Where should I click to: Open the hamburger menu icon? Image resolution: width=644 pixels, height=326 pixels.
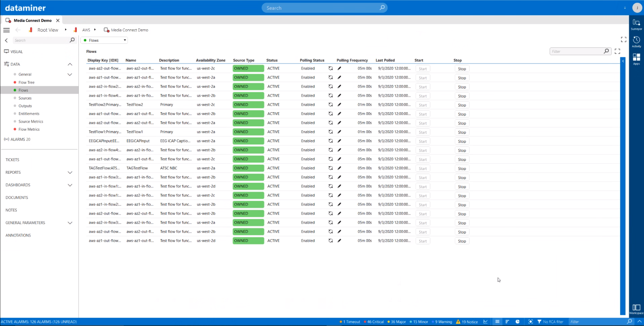[x=7, y=30]
